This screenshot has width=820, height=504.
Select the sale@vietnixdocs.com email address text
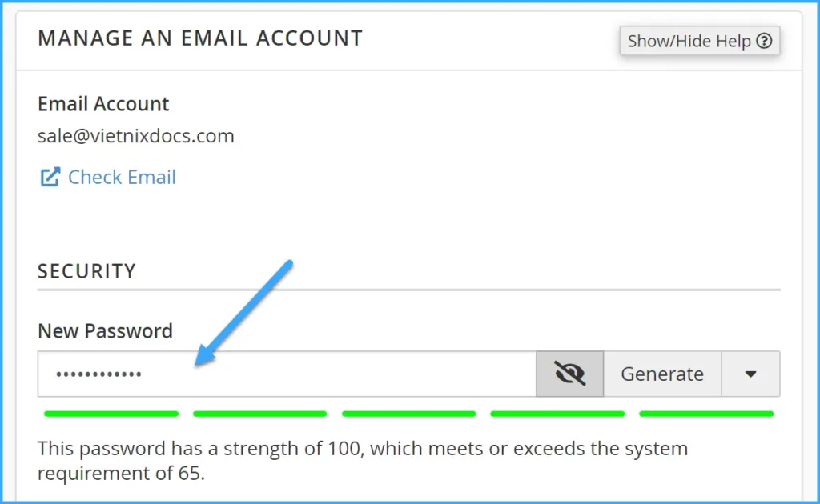136,136
